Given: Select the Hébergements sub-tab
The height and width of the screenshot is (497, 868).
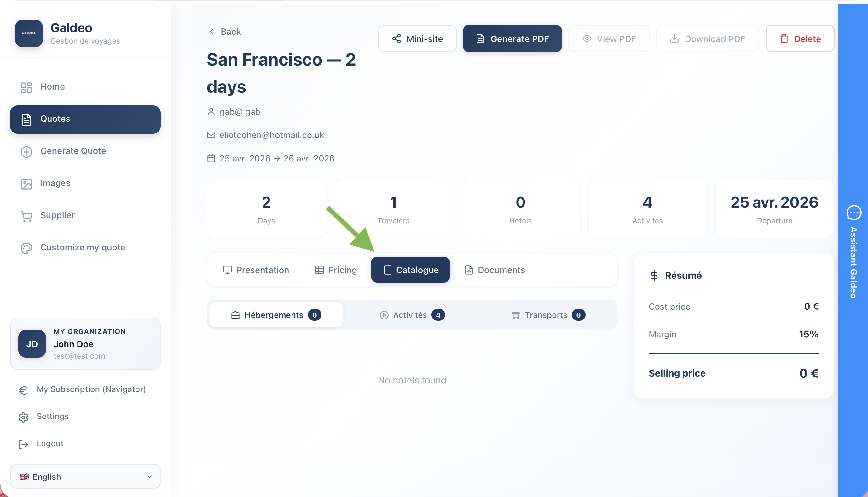Looking at the screenshot, I should (x=276, y=315).
